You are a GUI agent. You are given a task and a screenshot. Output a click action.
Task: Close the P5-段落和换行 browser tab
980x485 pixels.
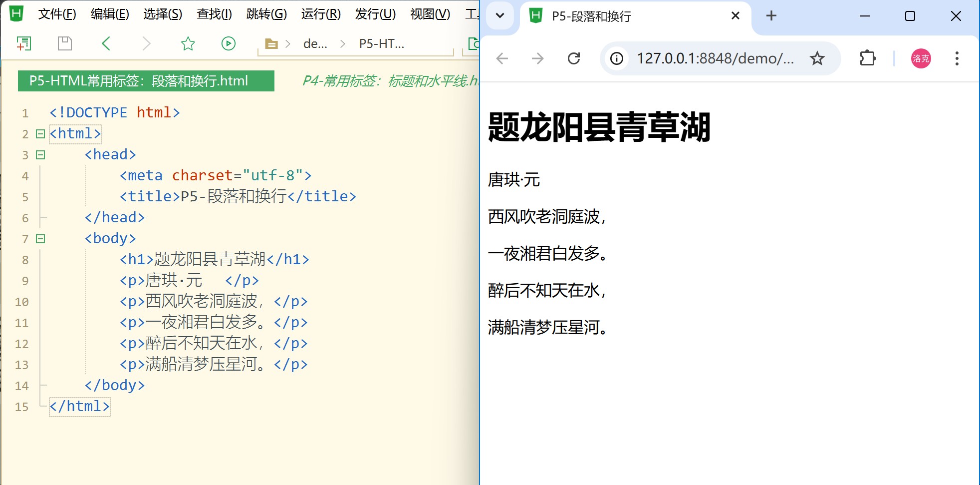(x=735, y=16)
